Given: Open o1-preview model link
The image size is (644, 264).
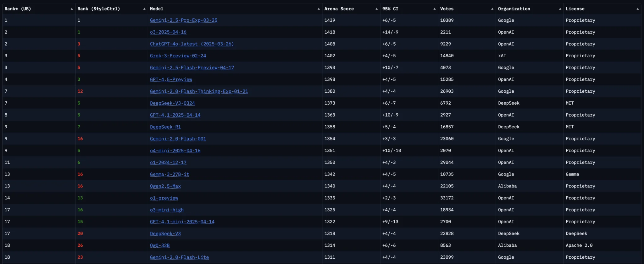Looking at the screenshot, I should coord(164,198).
